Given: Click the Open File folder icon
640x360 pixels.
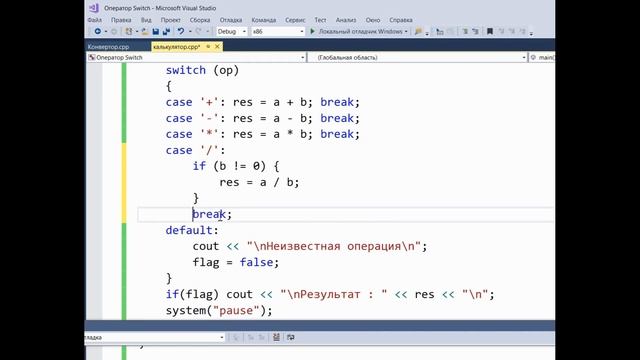Looking at the screenshot, I should pyautogui.click(x=145, y=31).
